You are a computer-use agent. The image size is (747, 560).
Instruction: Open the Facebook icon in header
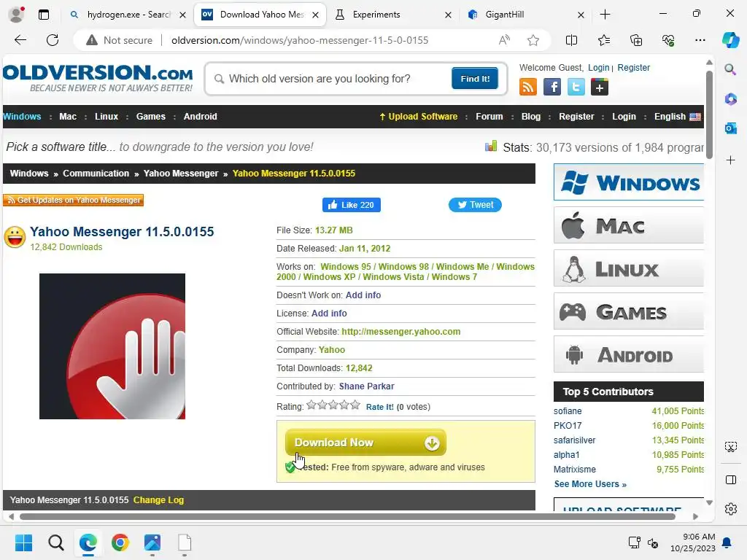pos(551,87)
